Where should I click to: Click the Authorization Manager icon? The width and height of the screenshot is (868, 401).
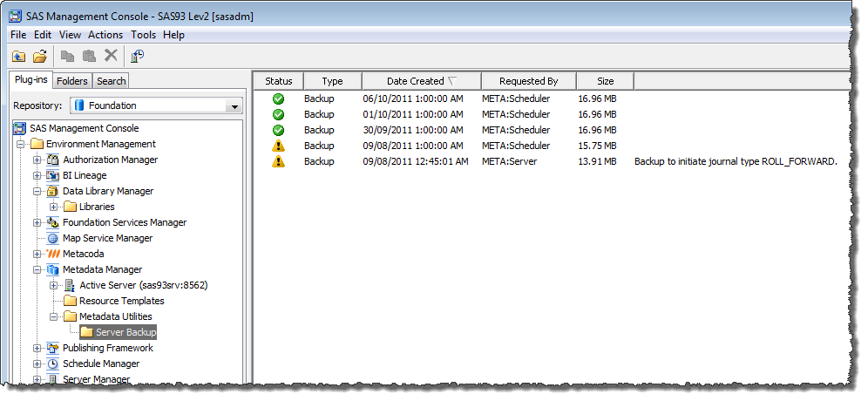click(53, 160)
